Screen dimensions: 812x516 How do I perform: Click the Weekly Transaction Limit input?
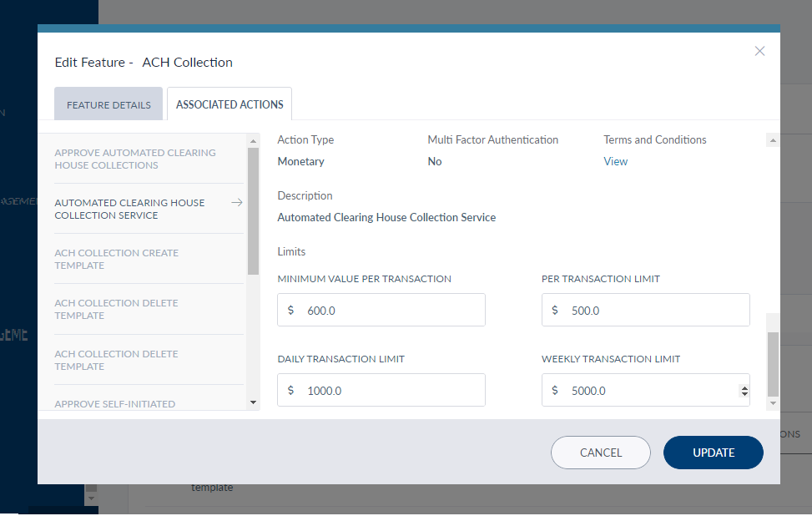pyautogui.click(x=638, y=390)
